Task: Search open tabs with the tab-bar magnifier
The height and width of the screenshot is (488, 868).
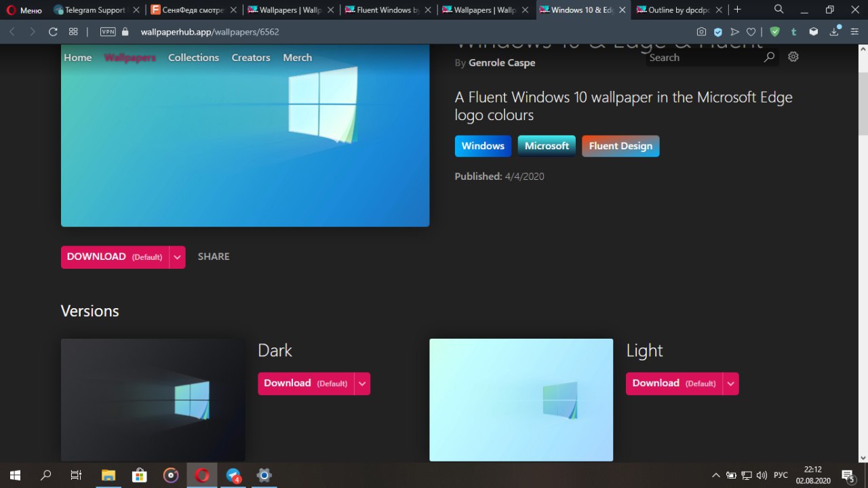Action: [x=779, y=10]
